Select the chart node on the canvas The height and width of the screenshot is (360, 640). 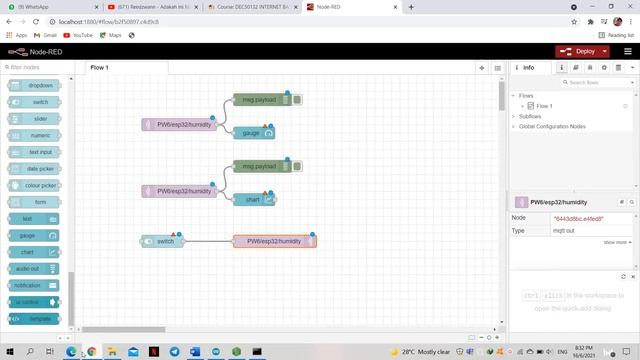(254, 200)
